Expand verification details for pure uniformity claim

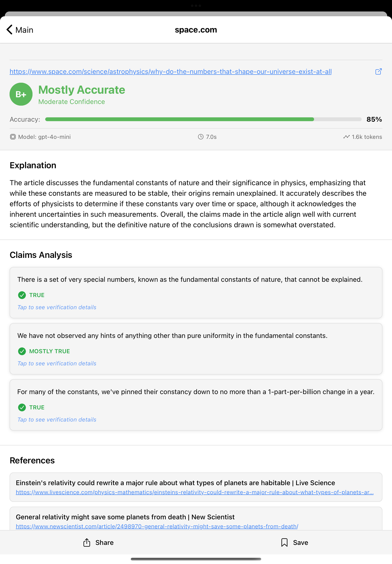57,363
